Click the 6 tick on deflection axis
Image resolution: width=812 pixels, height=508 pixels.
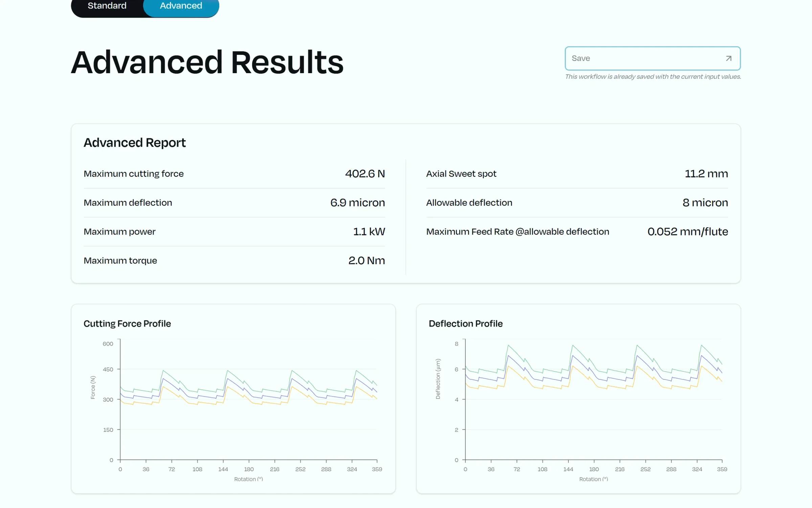point(456,369)
